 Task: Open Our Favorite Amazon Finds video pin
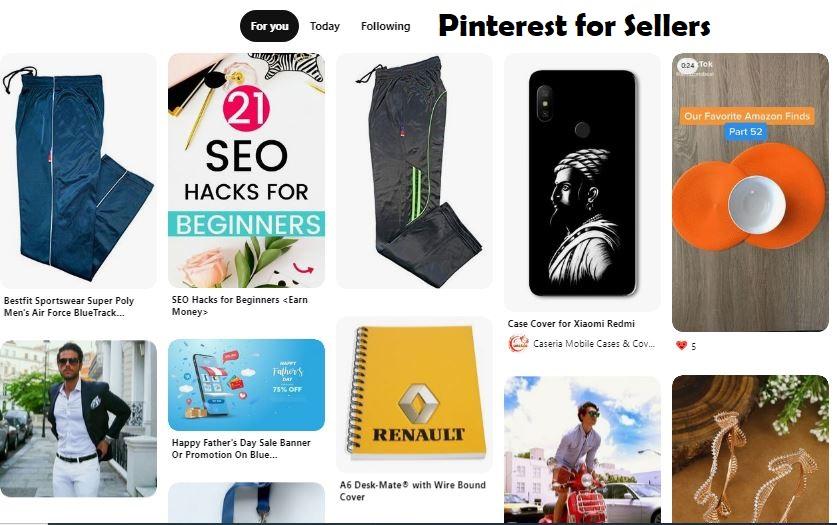point(750,192)
